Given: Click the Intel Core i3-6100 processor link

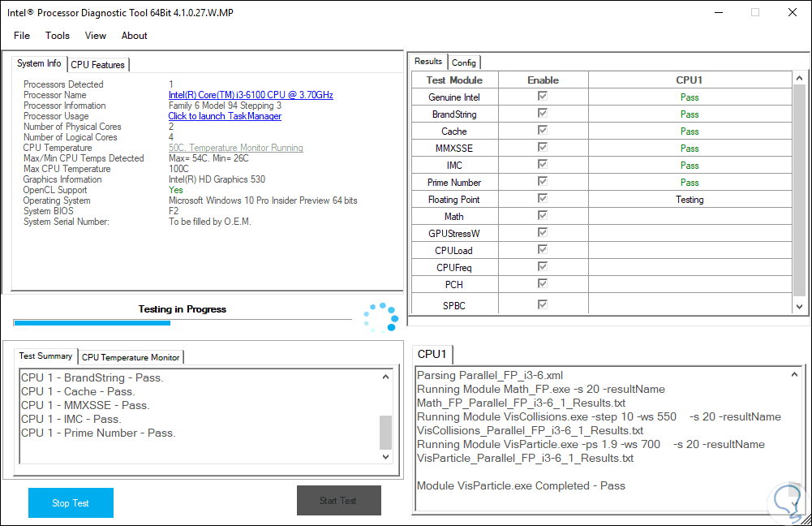Looking at the screenshot, I should click(251, 95).
